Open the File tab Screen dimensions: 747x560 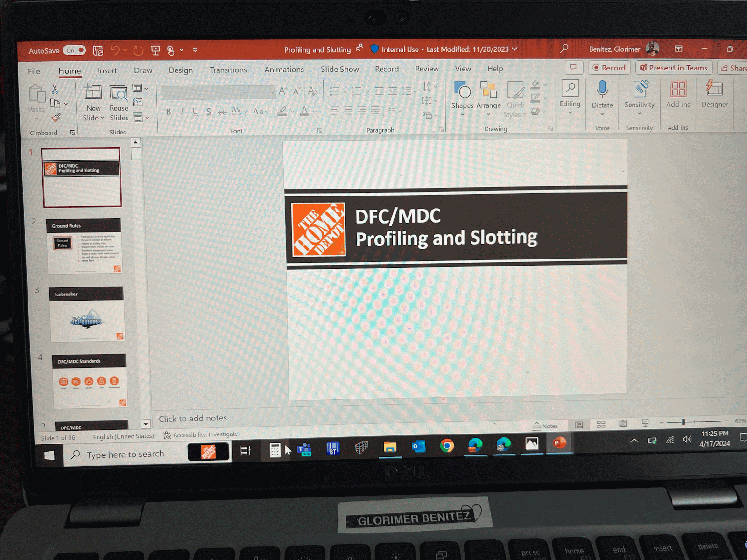click(x=34, y=71)
